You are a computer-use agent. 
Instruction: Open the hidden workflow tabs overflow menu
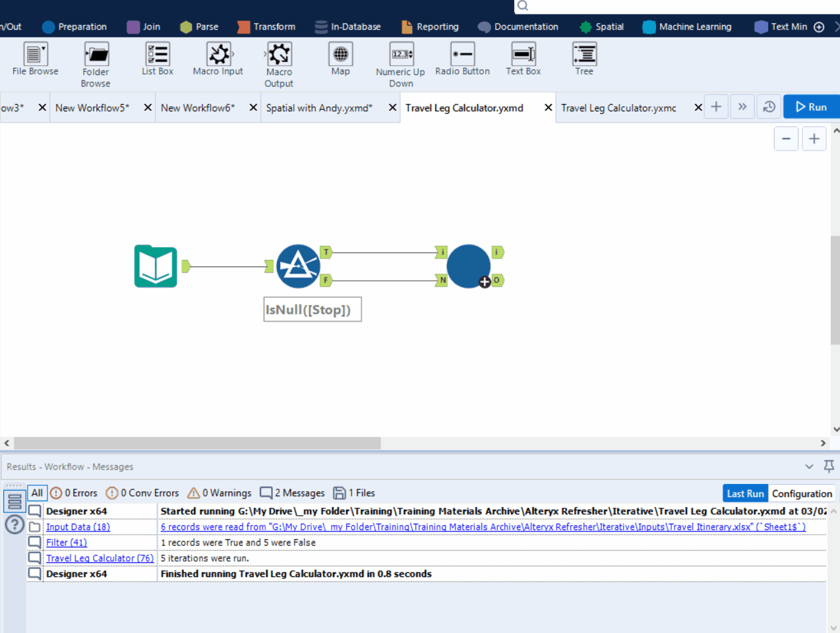pos(742,106)
